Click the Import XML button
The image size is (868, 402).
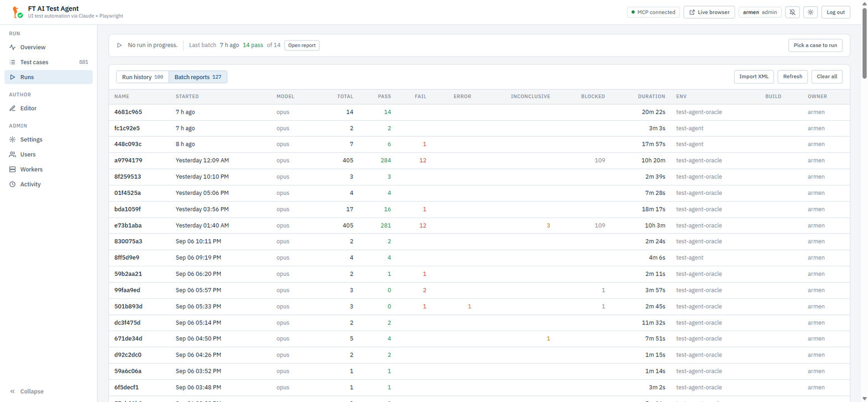click(753, 77)
